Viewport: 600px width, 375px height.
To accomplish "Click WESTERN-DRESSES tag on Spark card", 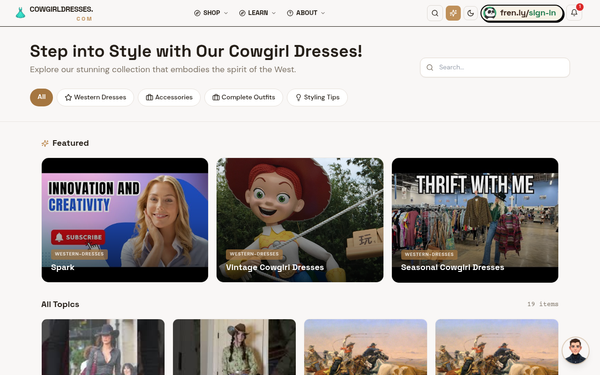I will tap(79, 254).
